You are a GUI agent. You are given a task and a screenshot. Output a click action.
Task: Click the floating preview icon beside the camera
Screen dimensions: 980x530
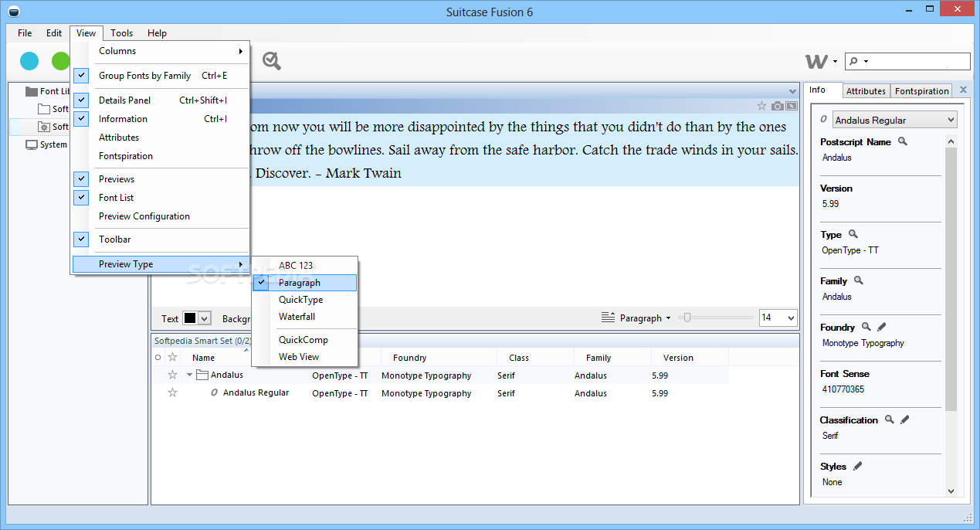coord(791,106)
